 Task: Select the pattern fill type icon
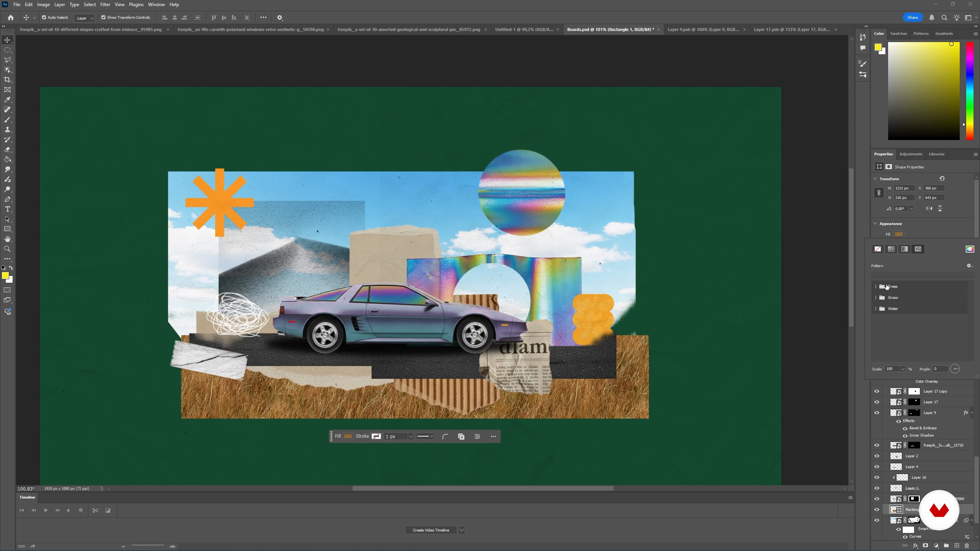point(918,249)
